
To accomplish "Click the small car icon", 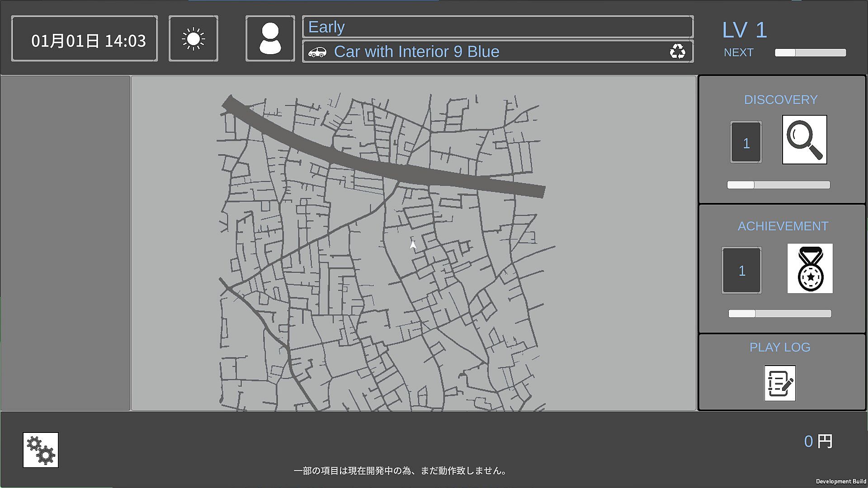I will point(317,52).
